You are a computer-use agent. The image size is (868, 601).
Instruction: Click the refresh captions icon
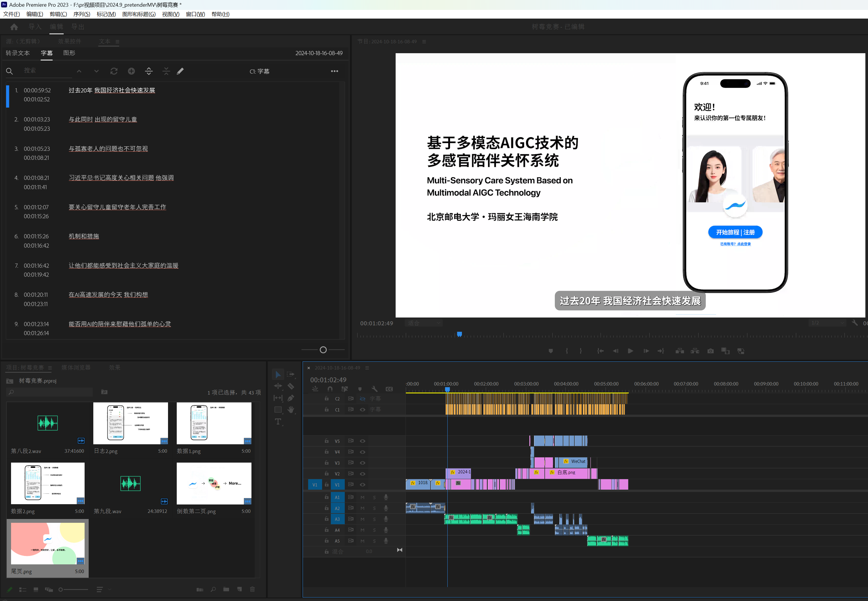click(114, 71)
